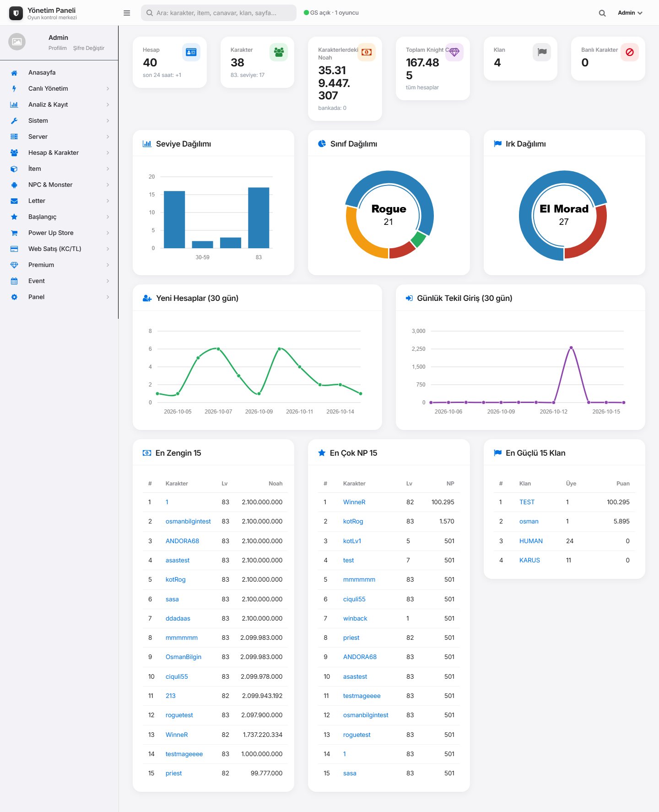Click the Banlı Karakter ban icon

coord(630,52)
